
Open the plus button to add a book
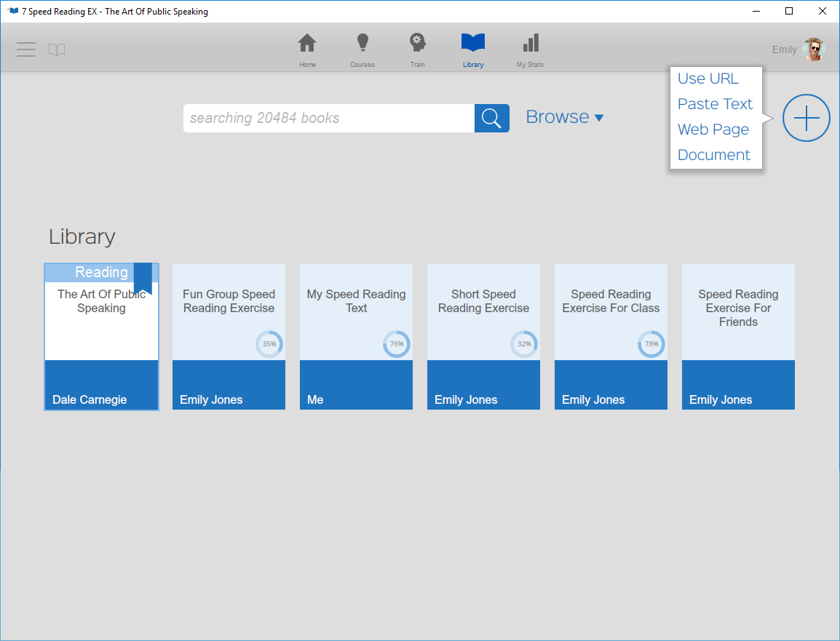806,117
